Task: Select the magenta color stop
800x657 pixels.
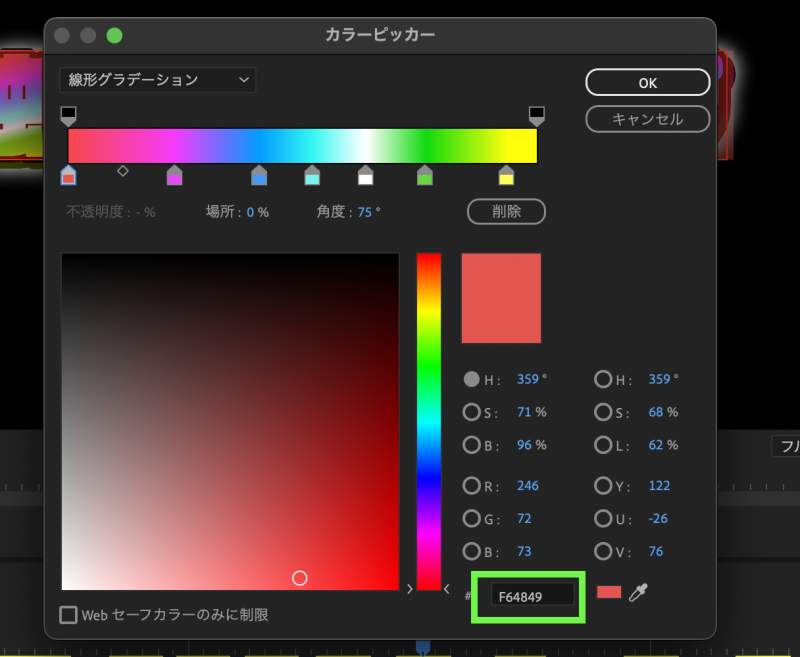Action: pos(174,177)
